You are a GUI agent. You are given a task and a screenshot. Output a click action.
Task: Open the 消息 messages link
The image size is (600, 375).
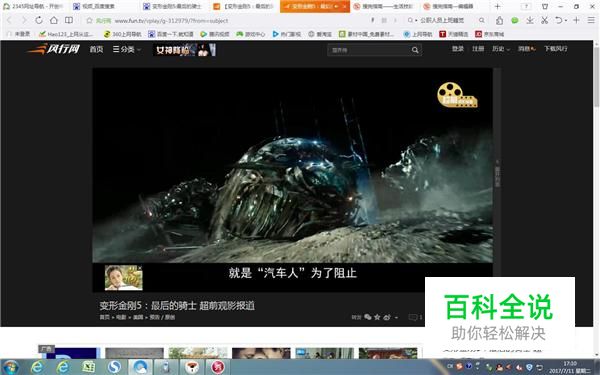point(527,49)
